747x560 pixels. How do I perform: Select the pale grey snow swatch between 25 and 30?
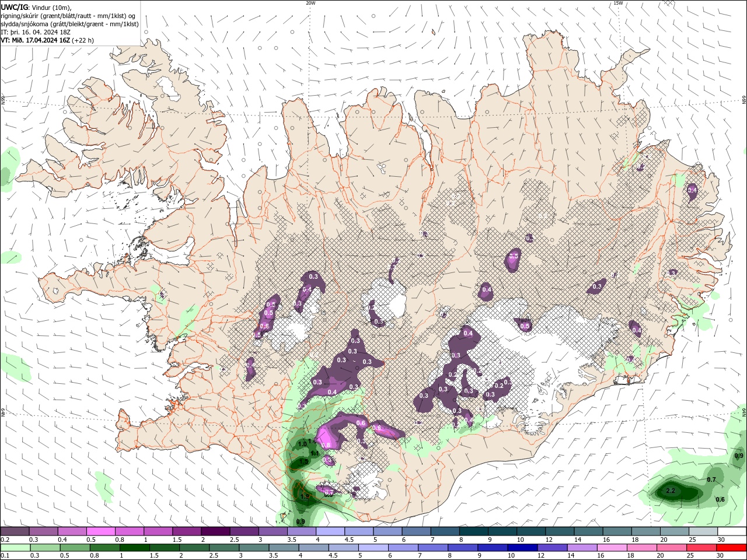703,531
